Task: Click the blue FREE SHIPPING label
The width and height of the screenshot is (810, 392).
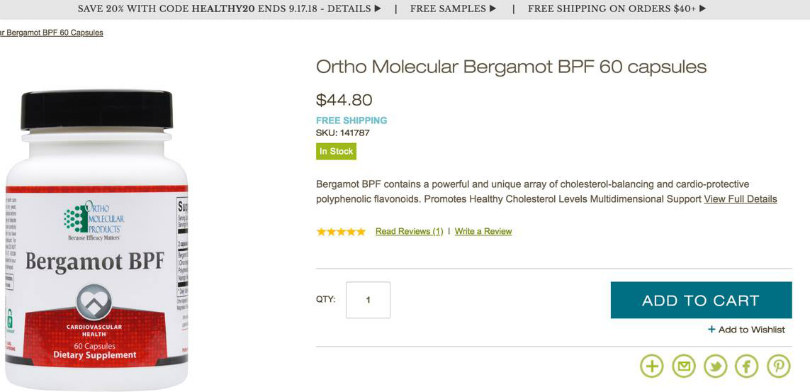Action: pyautogui.click(x=351, y=120)
